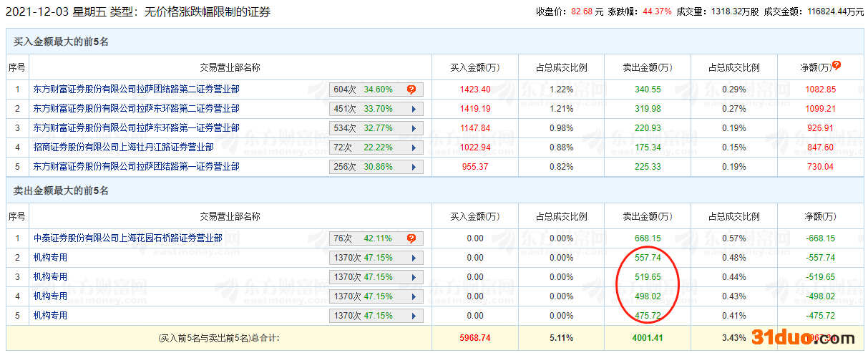868x353 pixels.
Task: Click the arrow icon in 451次 33.70% badge
Action: coord(414,109)
